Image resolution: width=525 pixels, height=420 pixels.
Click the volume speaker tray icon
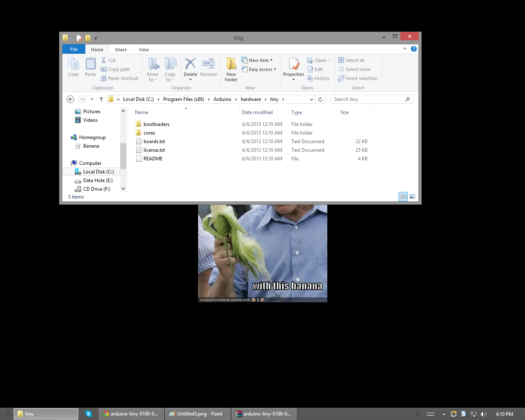484,414
